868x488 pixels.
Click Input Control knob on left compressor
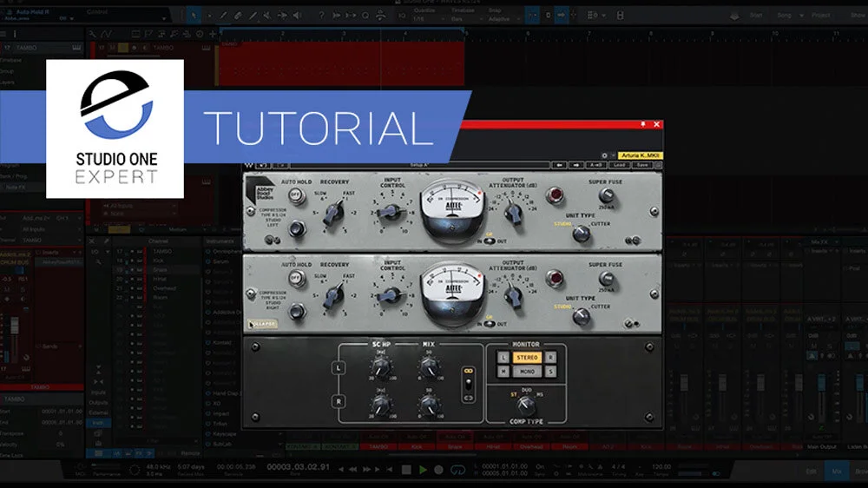pos(391,212)
